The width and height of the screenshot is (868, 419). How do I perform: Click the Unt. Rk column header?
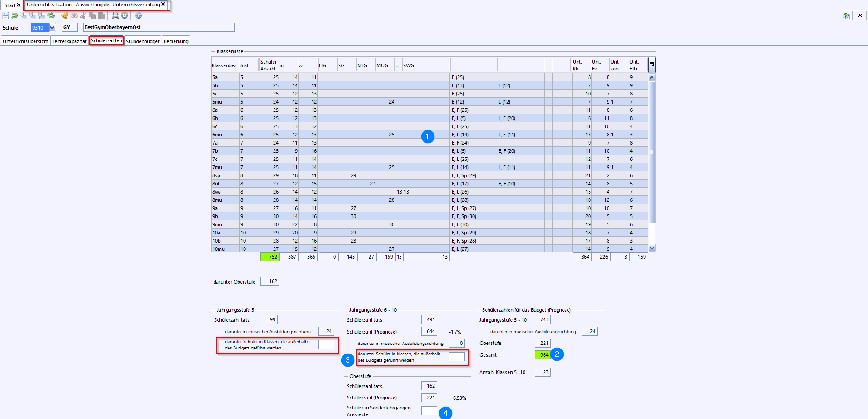[x=581, y=65]
